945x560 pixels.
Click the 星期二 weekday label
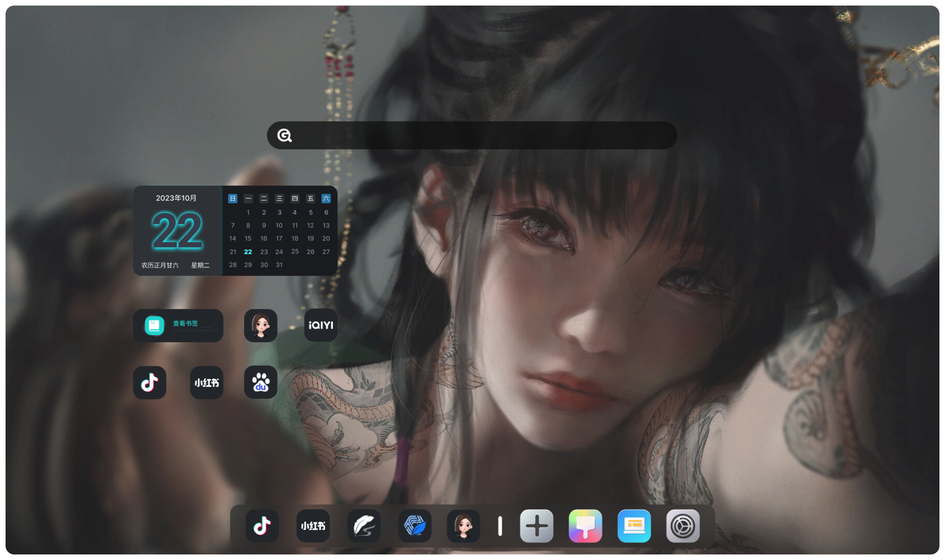tap(200, 265)
